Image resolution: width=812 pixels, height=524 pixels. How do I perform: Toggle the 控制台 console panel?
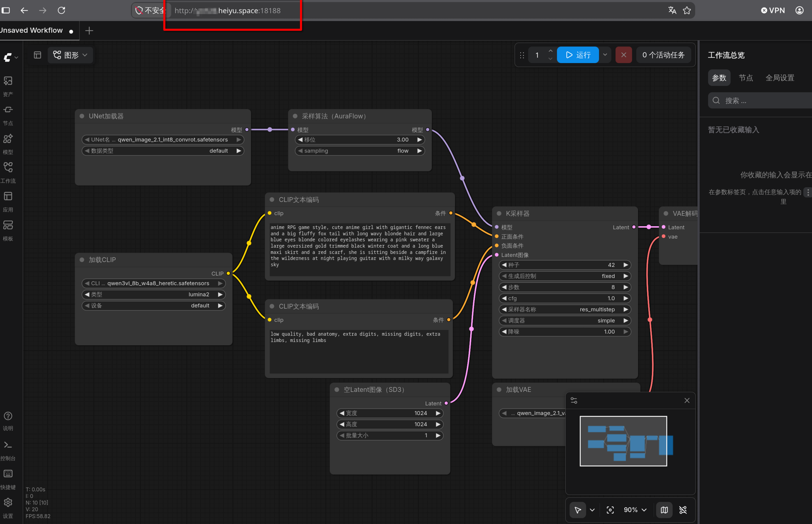pos(8,451)
